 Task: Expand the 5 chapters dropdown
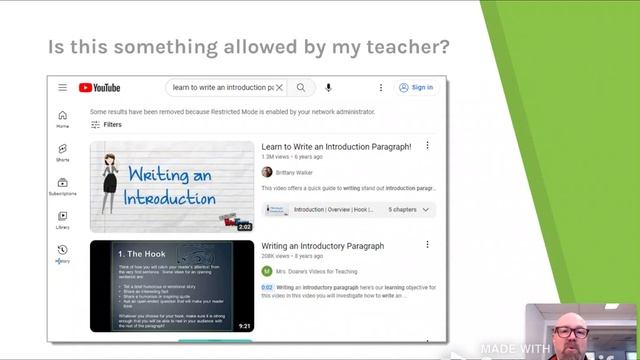point(408,209)
